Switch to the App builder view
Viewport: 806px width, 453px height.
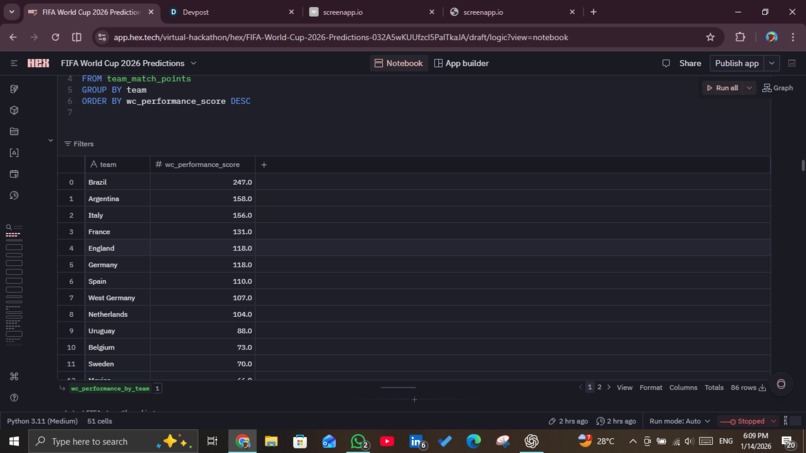[461, 63]
